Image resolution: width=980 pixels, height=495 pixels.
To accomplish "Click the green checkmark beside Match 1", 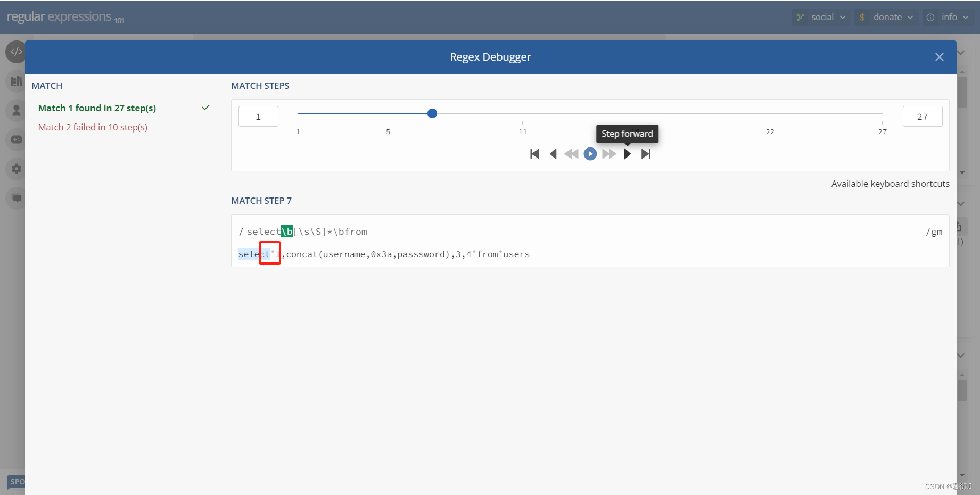I will pyautogui.click(x=205, y=108).
